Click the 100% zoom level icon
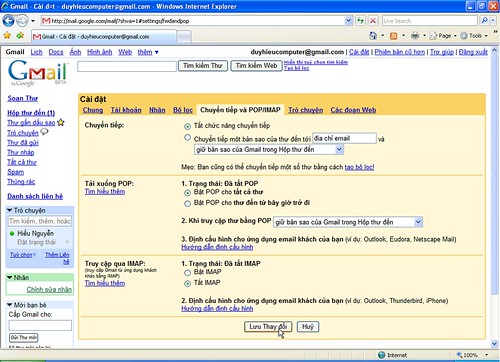Screen dimensions: 500x362 pos(459,355)
